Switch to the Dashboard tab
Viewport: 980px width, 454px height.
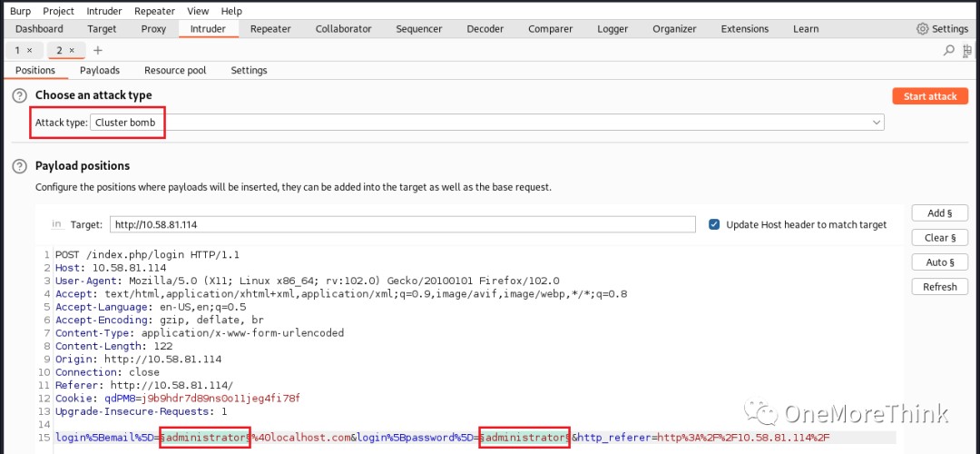pyautogui.click(x=39, y=29)
